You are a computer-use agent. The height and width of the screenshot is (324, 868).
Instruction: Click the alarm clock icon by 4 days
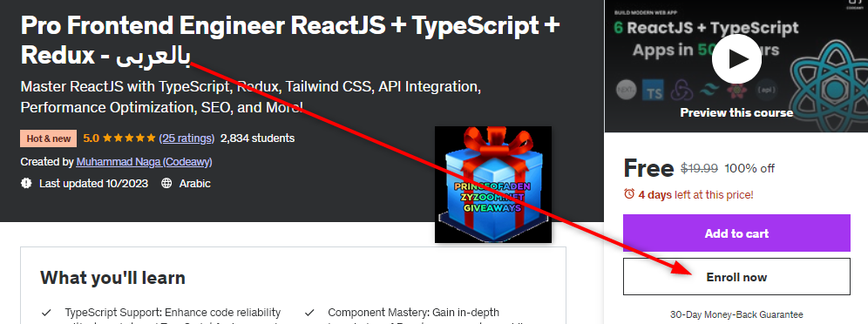pyautogui.click(x=629, y=194)
